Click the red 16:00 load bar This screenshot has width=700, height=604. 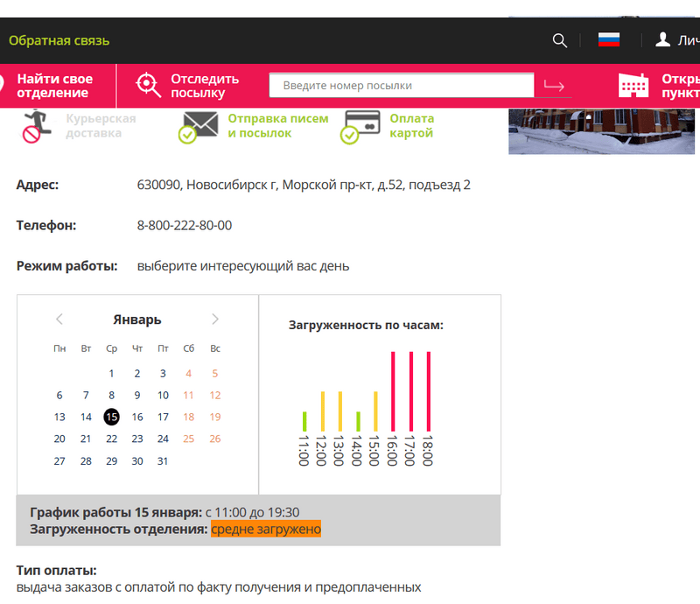coord(393,391)
